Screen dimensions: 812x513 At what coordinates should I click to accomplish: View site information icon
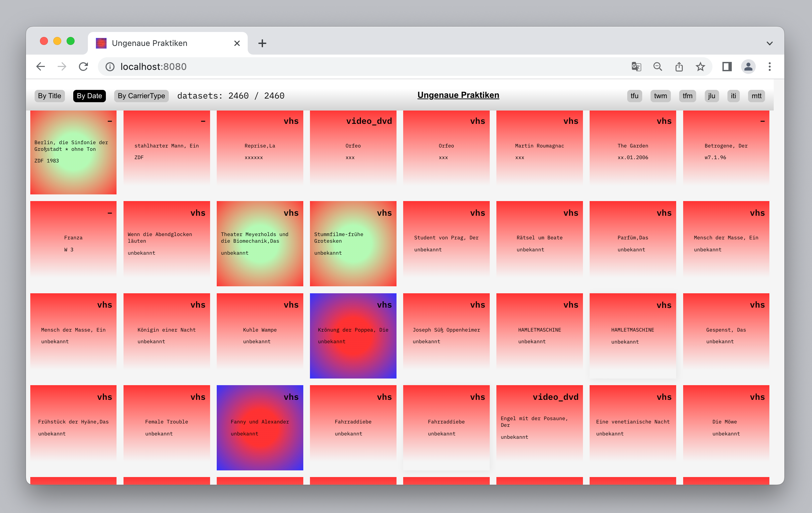tap(110, 67)
